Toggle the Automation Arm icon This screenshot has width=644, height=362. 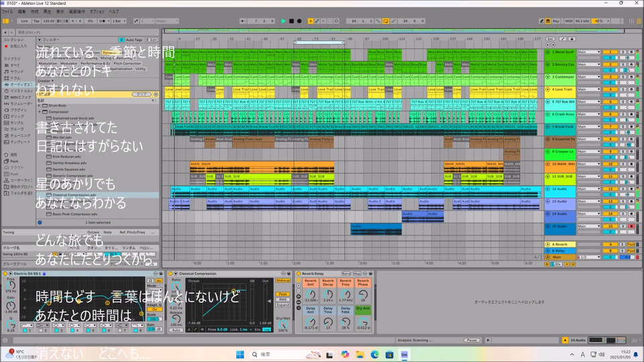pyautogui.click(x=317, y=21)
